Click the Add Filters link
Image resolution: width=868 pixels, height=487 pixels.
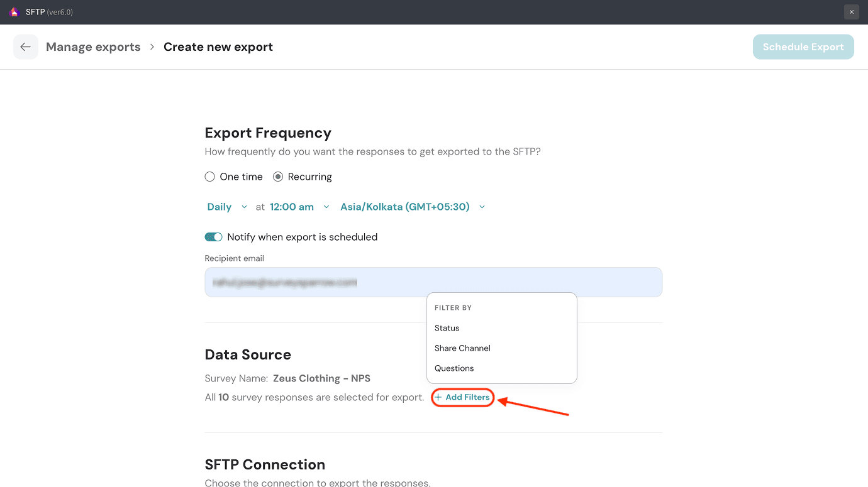pyautogui.click(x=467, y=397)
